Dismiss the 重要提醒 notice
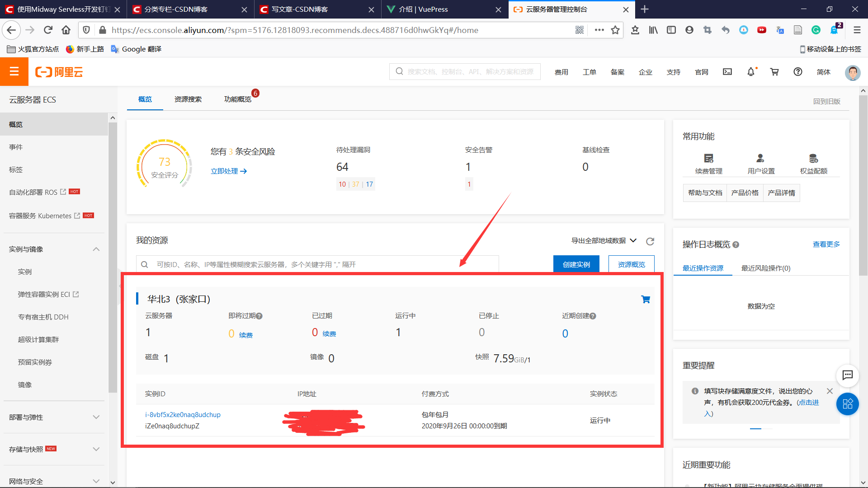The height and width of the screenshot is (488, 868). pyautogui.click(x=830, y=391)
